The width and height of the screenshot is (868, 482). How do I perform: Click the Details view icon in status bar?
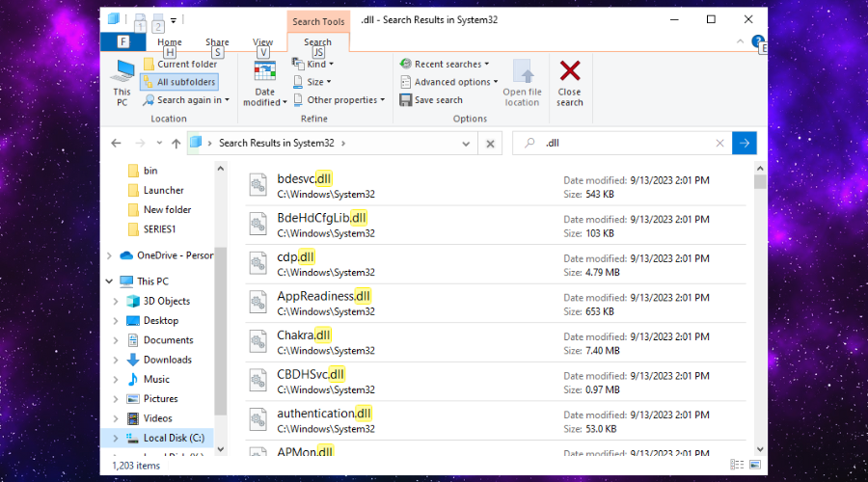[737, 465]
